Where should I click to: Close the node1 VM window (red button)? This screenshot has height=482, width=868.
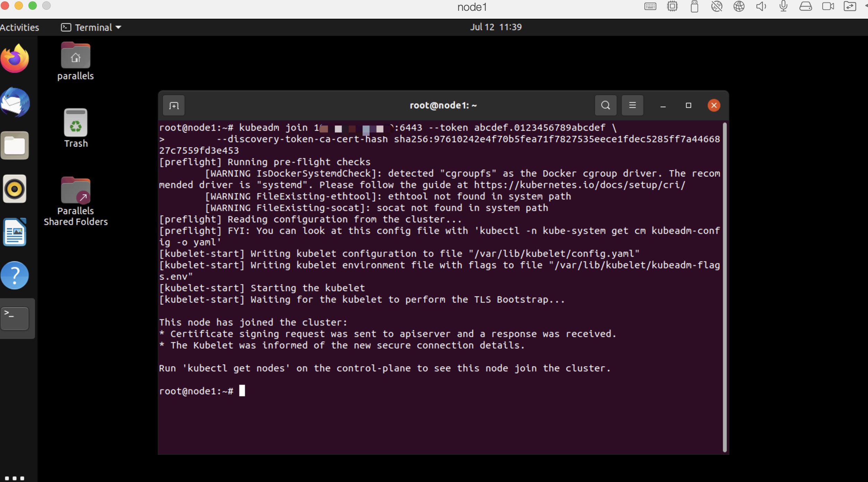click(5, 6)
